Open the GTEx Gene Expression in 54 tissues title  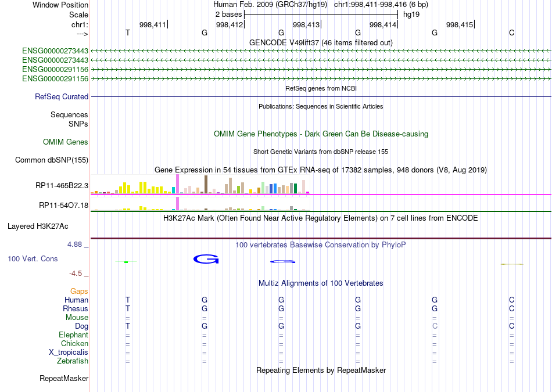321,170
